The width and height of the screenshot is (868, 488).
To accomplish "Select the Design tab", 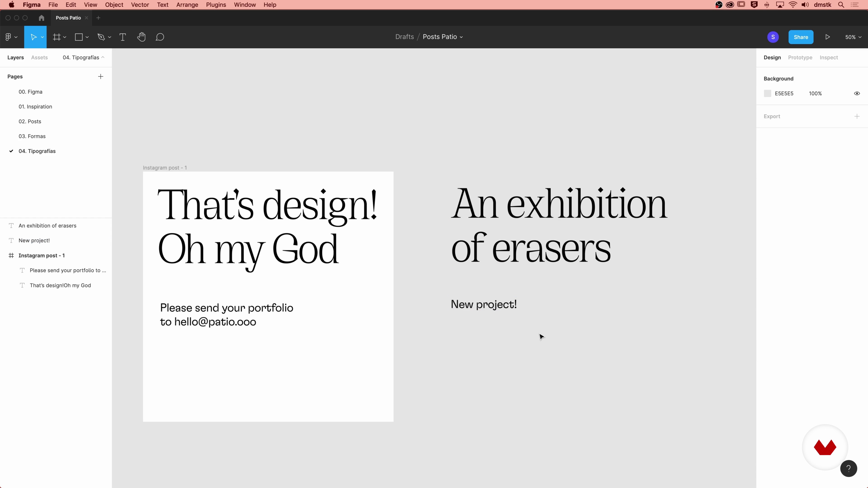I will [772, 58].
